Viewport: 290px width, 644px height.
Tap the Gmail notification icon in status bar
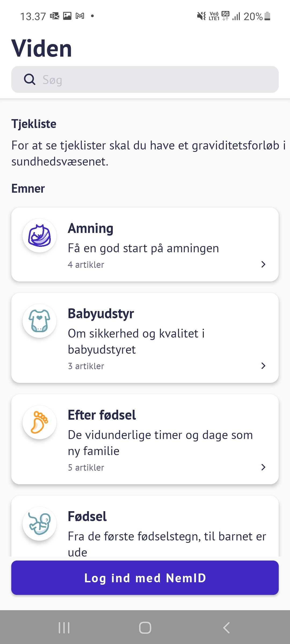tap(80, 16)
